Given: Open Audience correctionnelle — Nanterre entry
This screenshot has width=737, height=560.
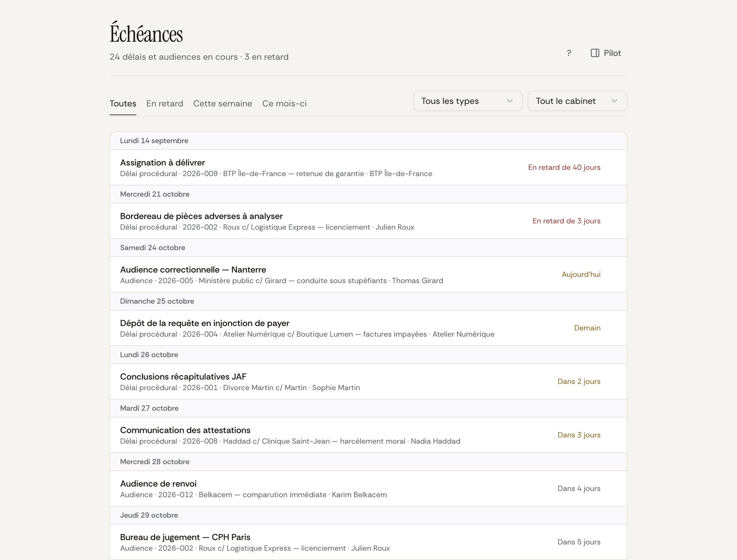Looking at the screenshot, I should click(x=368, y=274).
